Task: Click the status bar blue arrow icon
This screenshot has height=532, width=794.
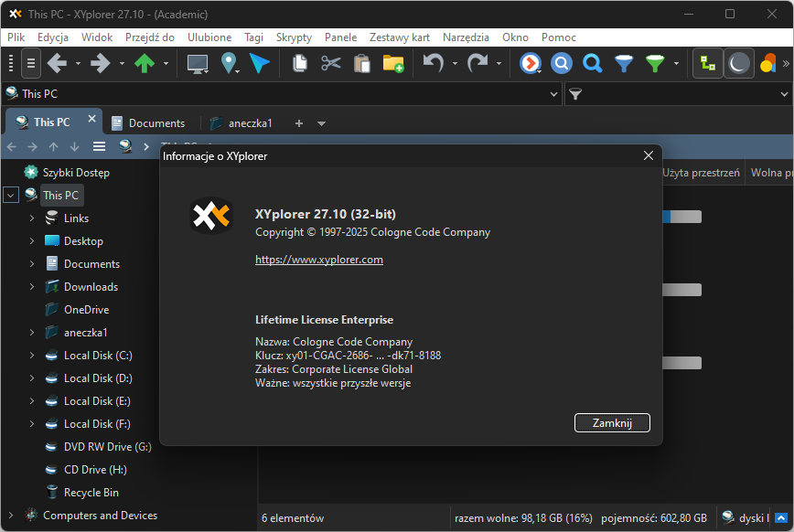Action: point(781,517)
